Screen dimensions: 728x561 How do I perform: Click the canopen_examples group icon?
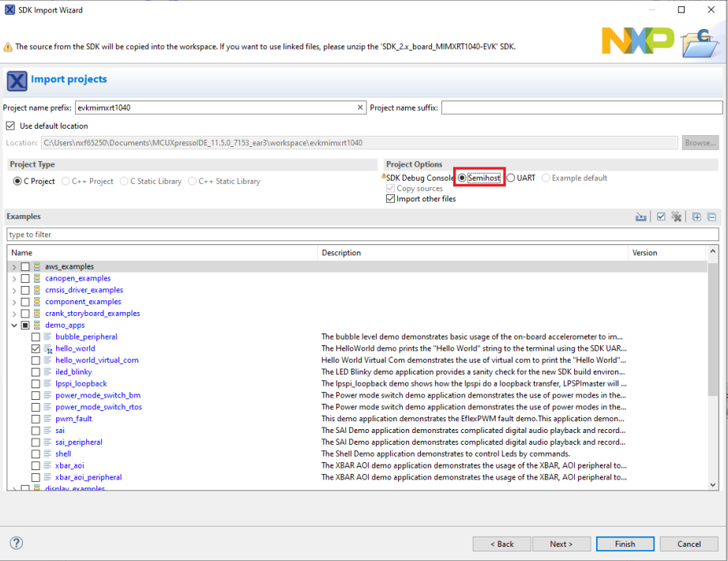pos(37,278)
